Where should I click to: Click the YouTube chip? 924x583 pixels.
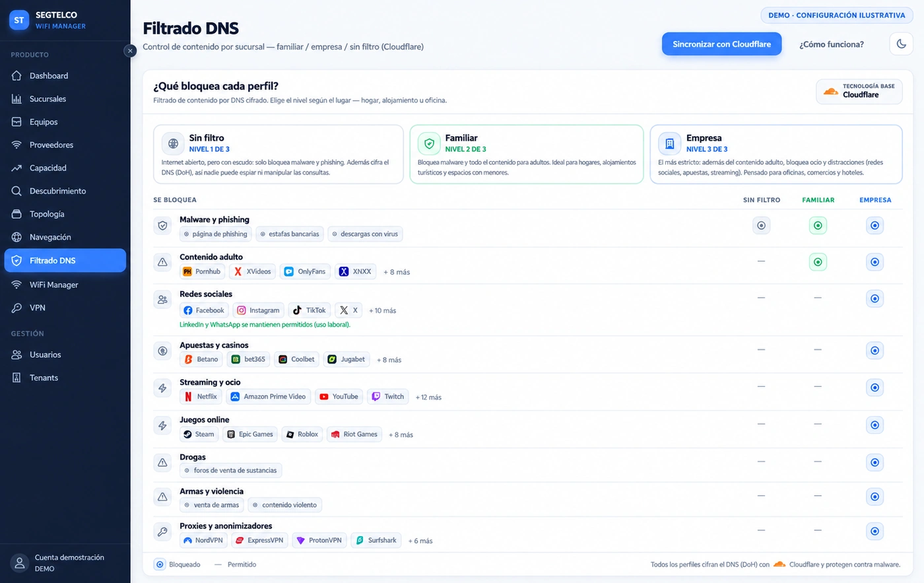[339, 397]
